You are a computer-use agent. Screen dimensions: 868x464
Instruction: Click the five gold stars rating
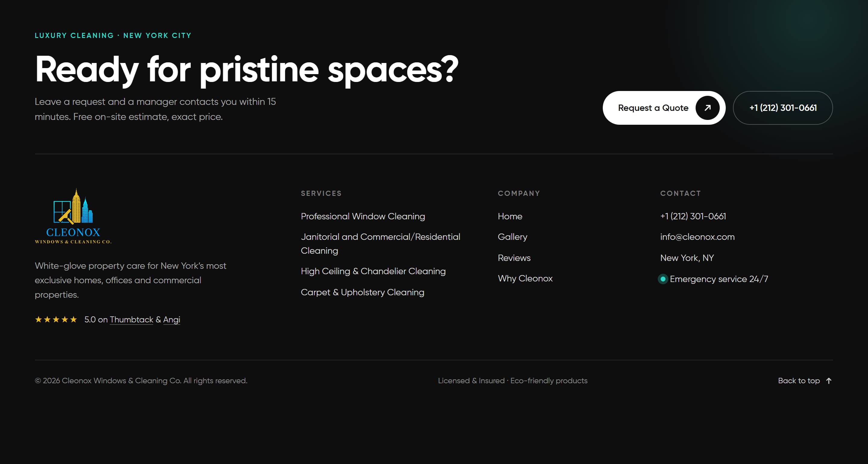(56, 319)
